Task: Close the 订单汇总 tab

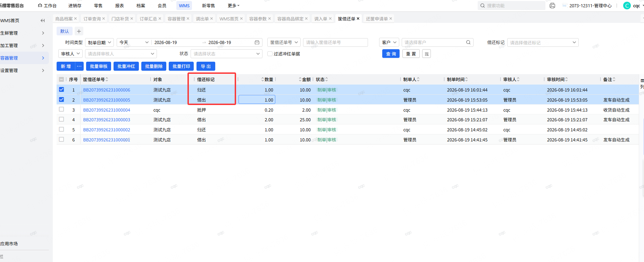Action: pos(160,19)
